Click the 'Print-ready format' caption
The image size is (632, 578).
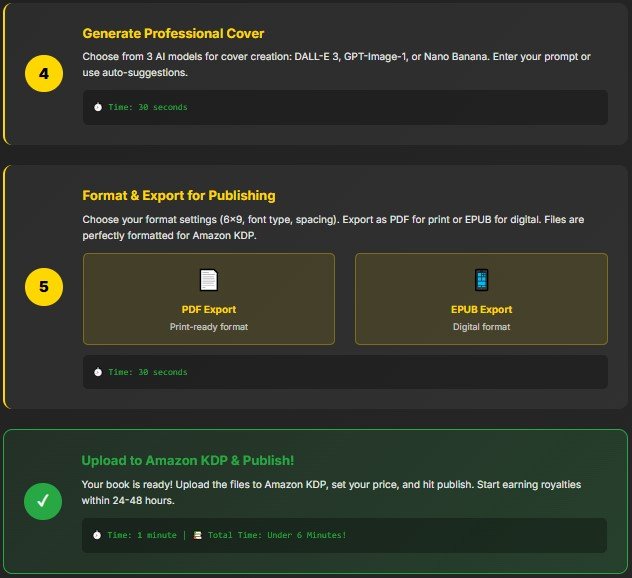tap(208, 327)
